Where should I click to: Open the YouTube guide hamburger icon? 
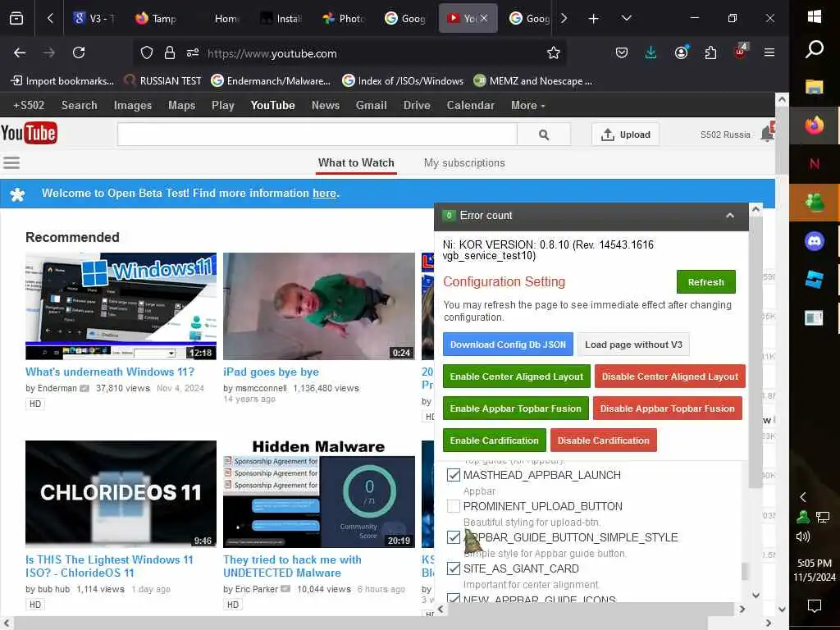click(11, 162)
